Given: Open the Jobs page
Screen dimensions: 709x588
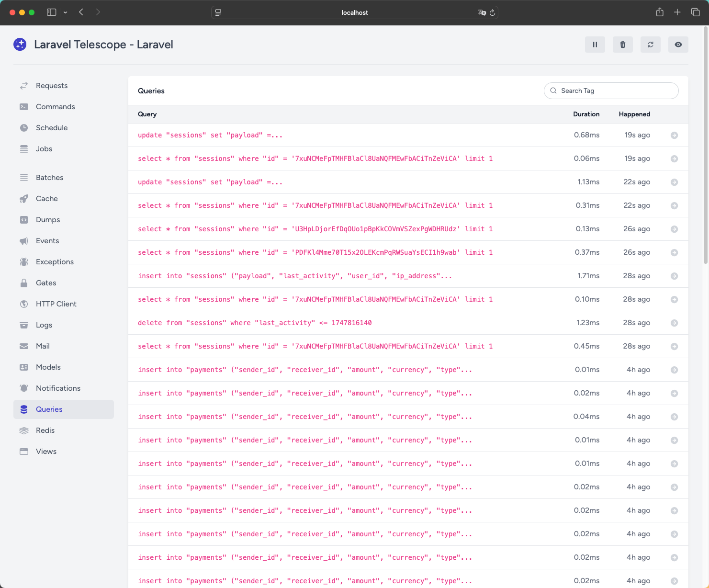Looking at the screenshot, I should point(64,149).
